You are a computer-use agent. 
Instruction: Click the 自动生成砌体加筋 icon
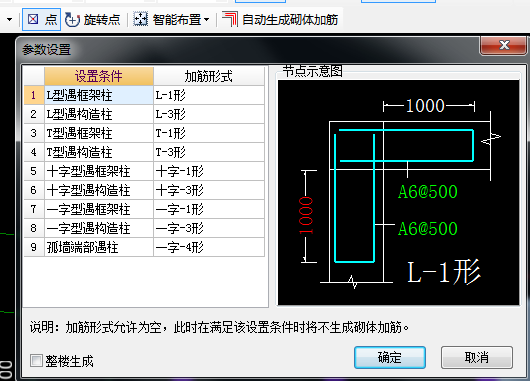230,20
